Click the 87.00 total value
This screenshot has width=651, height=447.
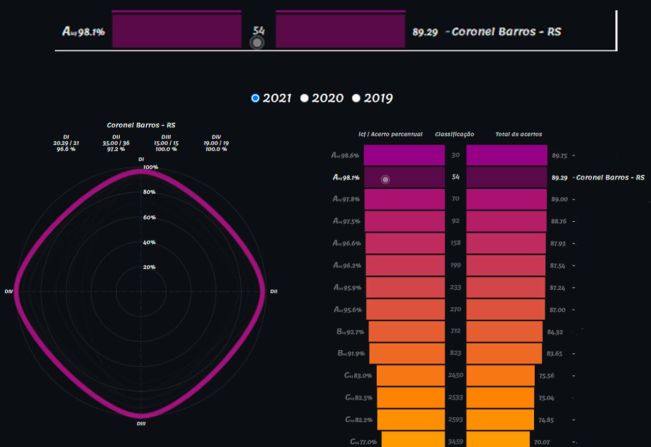[x=558, y=310]
